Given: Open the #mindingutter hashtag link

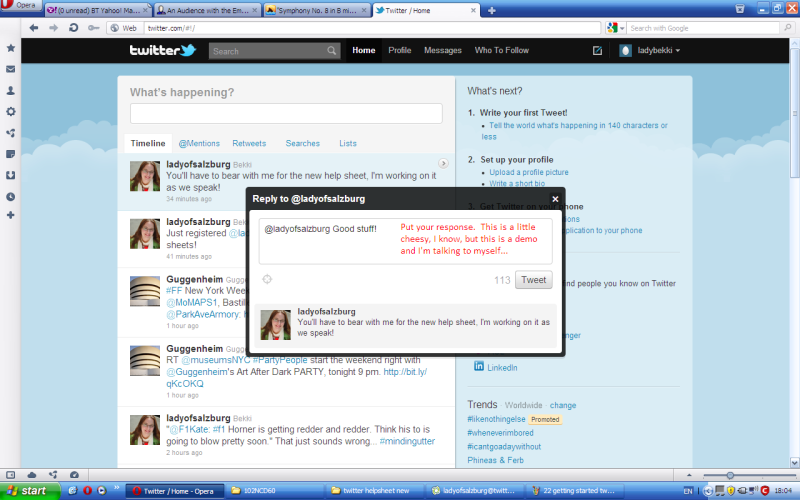Looking at the screenshot, I should (407, 441).
